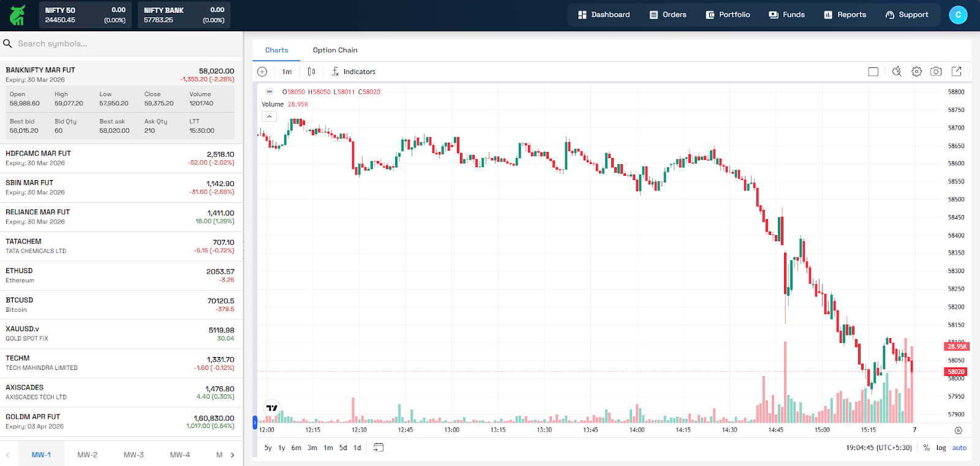Open the chart layout selector
This screenshot has width=980, height=466.
coord(873,72)
